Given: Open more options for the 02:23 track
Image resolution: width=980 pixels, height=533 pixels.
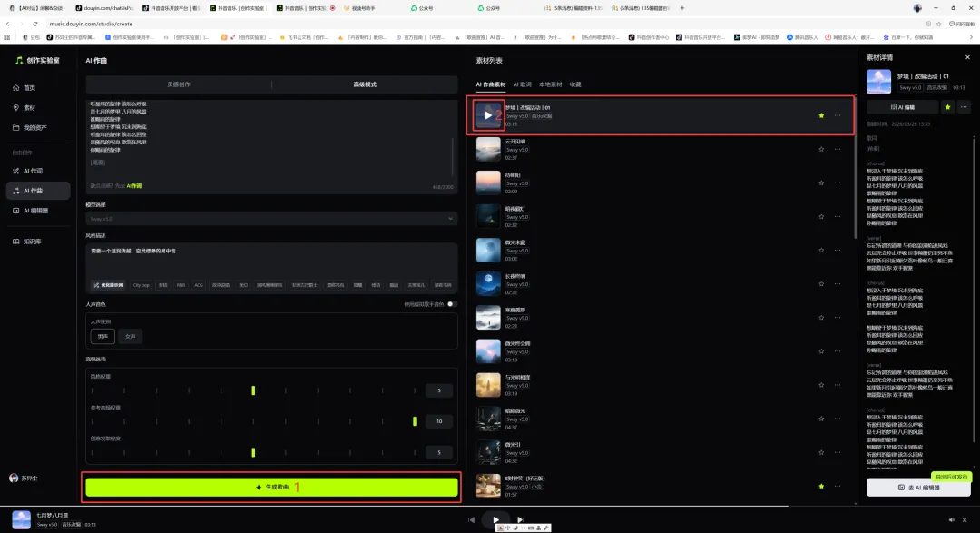Looking at the screenshot, I should (x=838, y=318).
